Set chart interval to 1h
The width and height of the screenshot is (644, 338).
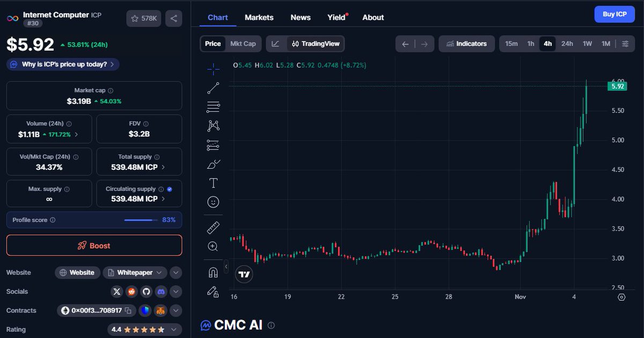(x=531, y=44)
